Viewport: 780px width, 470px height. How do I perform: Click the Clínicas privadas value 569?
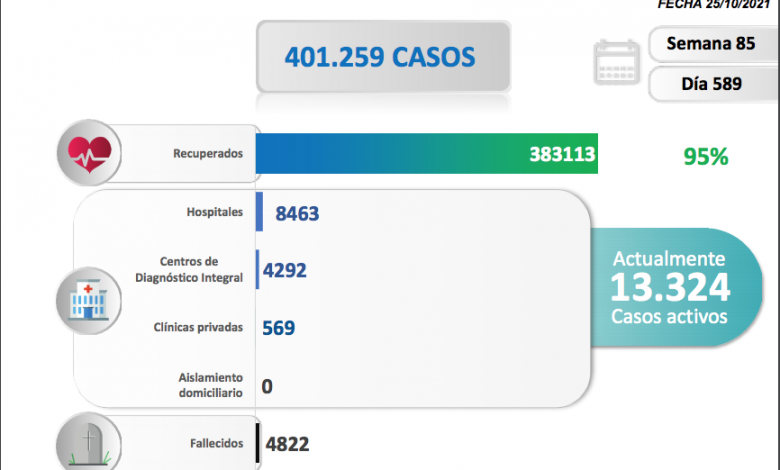click(278, 328)
